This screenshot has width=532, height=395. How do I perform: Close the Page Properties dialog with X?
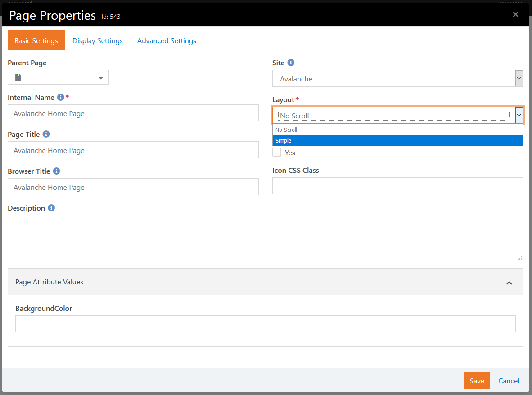point(515,14)
